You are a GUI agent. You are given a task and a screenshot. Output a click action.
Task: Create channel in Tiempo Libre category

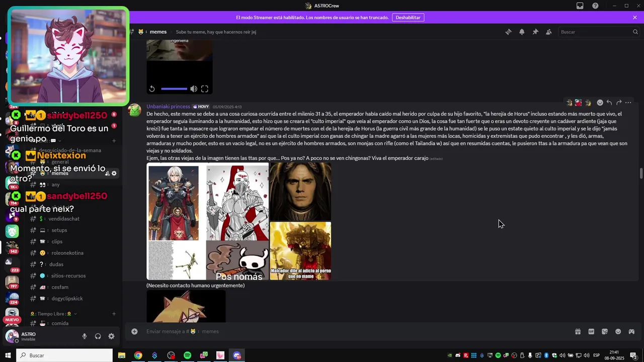[x=114, y=314]
